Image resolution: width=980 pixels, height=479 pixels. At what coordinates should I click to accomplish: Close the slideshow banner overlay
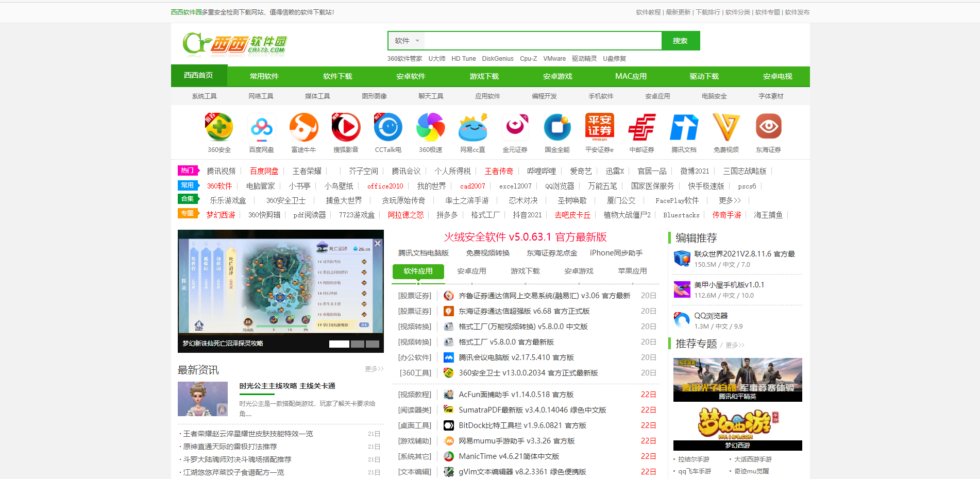coord(378,244)
